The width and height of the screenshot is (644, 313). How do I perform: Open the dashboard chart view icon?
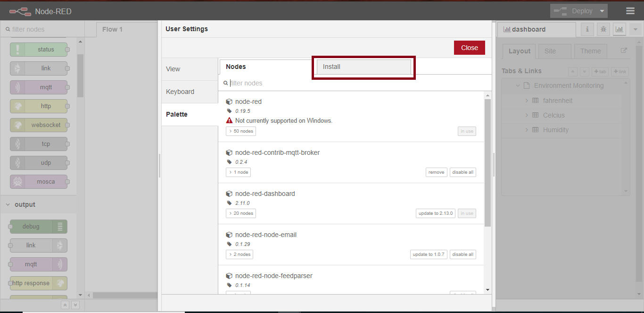(619, 29)
